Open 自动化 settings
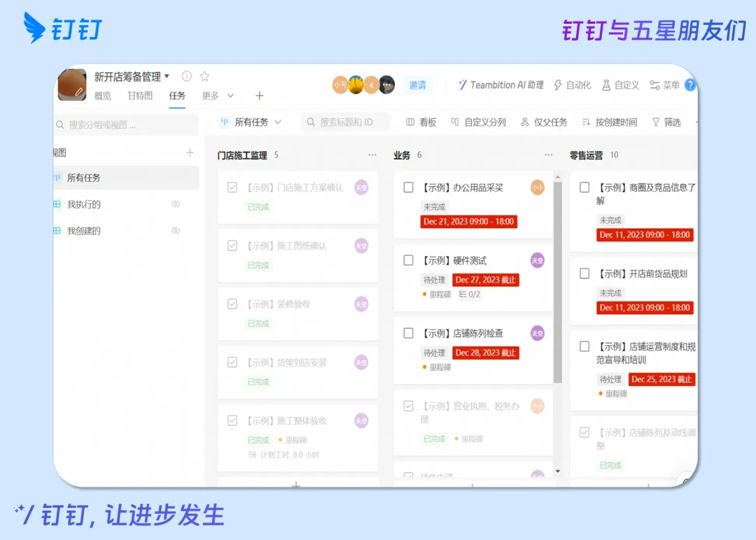756x540 pixels. [x=573, y=85]
